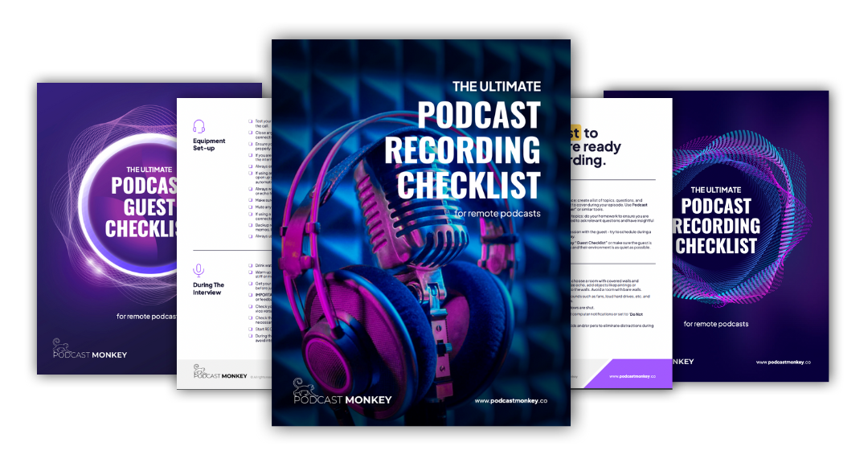868x475 pixels.
Task: Click "for remote podcasts" on the right cover
Action: point(716,324)
